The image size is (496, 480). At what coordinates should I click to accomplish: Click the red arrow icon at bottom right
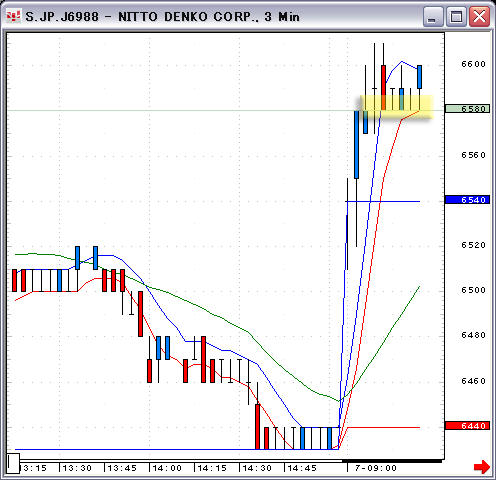[482, 467]
